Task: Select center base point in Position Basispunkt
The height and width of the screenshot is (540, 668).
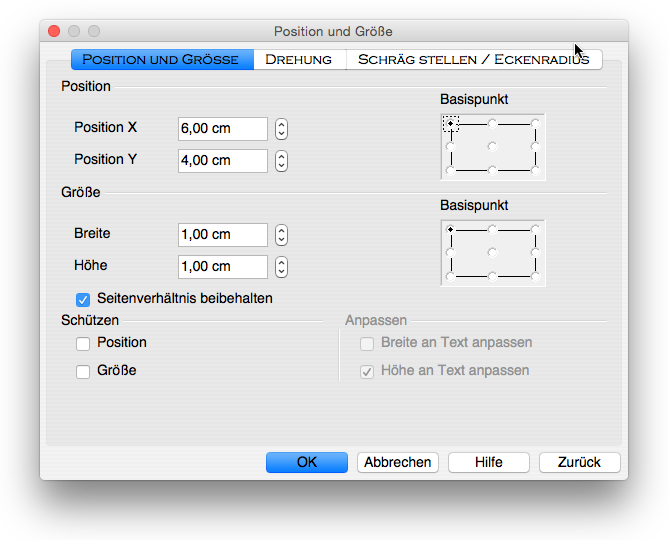Action: pos(492,146)
